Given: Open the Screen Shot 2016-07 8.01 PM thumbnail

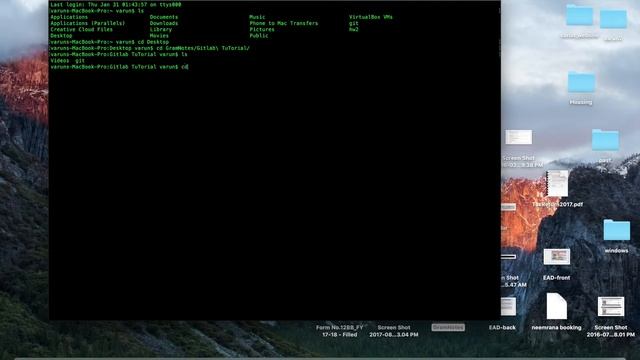Looking at the screenshot, I should click(611, 307).
